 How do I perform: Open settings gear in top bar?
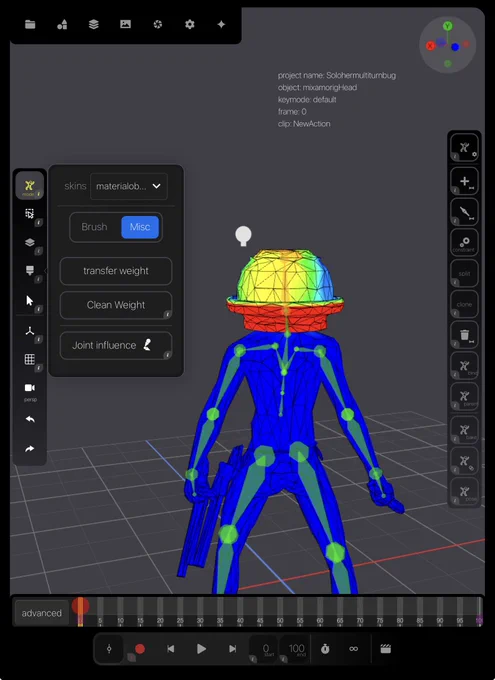(190, 24)
